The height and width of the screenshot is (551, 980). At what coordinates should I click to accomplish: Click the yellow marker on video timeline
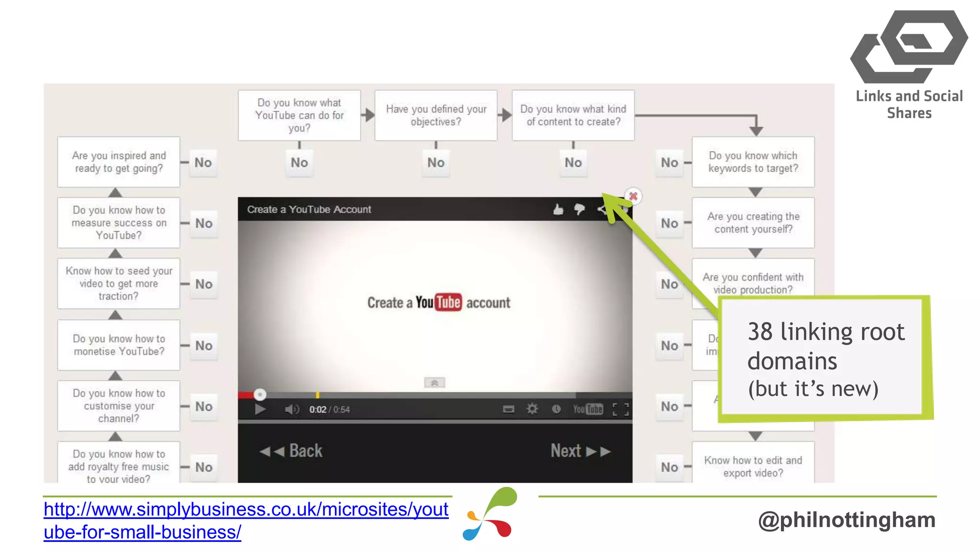pyautogui.click(x=317, y=395)
